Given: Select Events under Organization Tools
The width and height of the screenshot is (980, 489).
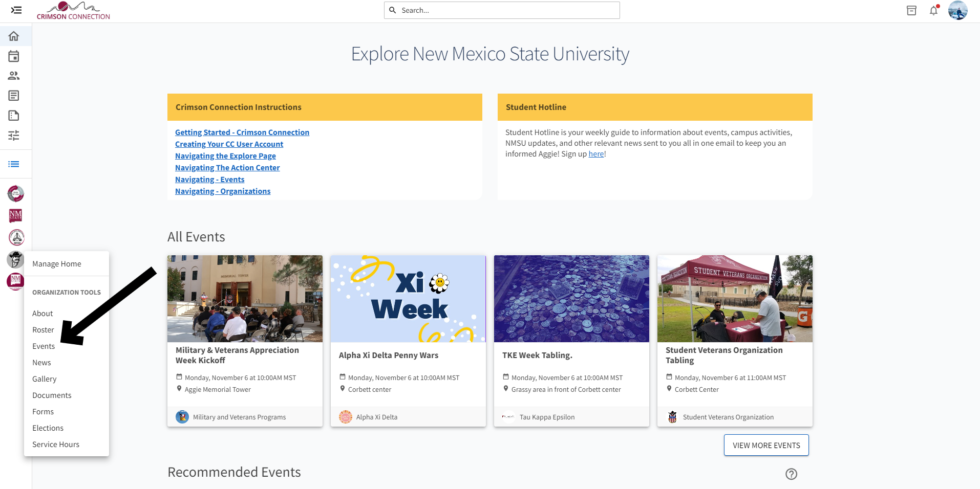Looking at the screenshot, I should click(x=43, y=346).
